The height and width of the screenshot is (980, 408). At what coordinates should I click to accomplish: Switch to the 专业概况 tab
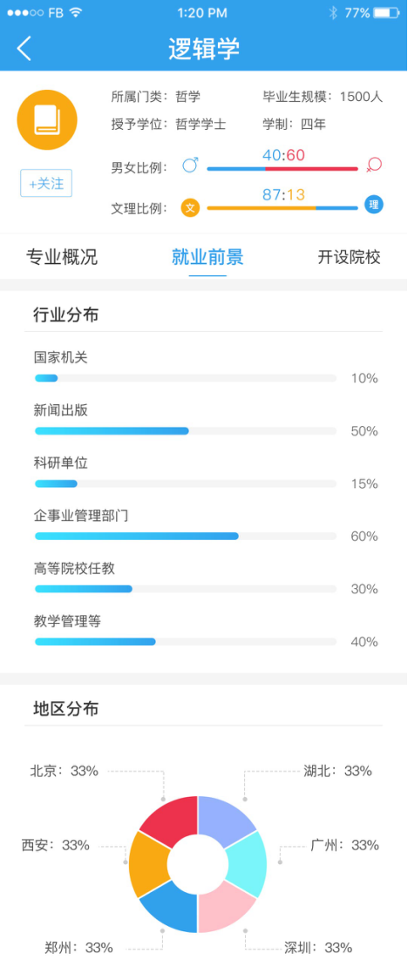[x=62, y=257]
